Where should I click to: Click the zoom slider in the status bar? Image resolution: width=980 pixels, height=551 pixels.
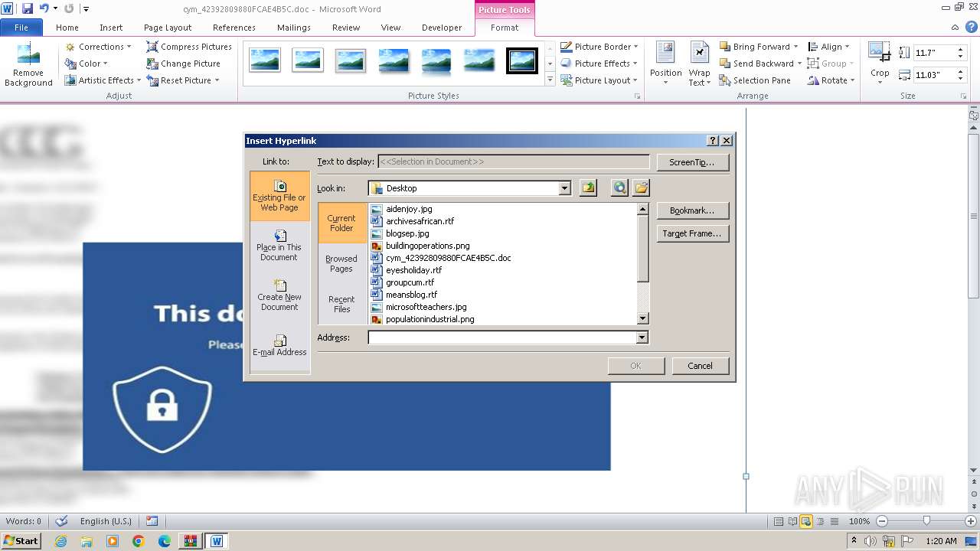(926, 521)
